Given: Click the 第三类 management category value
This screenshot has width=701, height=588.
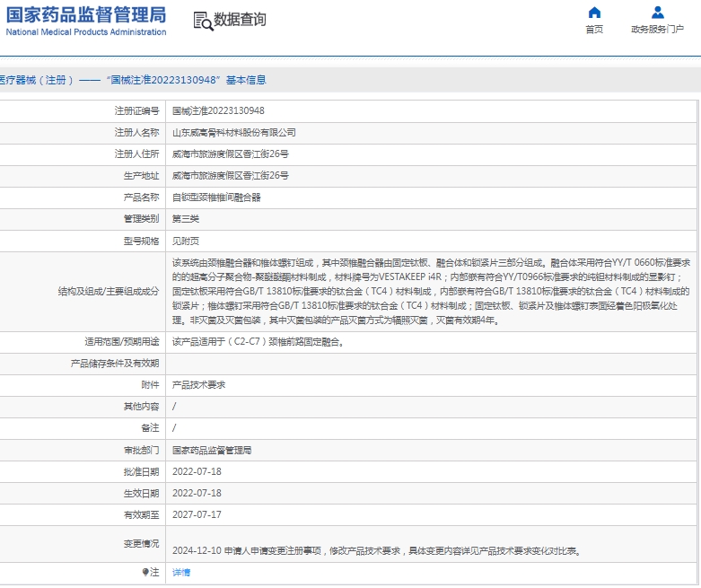Looking at the screenshot, I should [186, 219].
